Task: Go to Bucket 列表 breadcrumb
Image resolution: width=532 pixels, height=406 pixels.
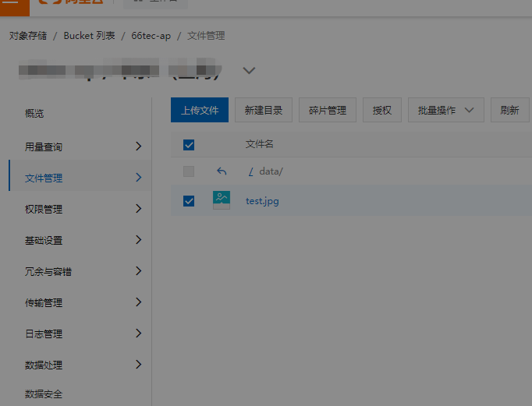Action: (89, 36)
